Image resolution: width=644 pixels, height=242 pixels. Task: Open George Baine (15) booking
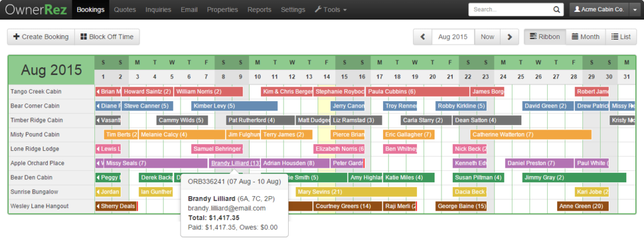[x=461, y=206]
